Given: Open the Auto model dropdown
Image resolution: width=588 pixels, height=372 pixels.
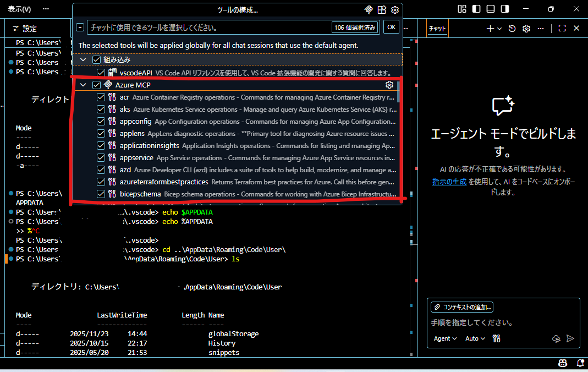Looking at the screenshot, I should pos(475,338).
